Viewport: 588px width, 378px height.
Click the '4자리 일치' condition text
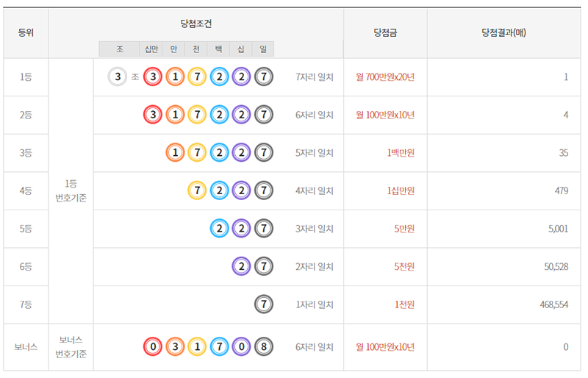tap(315, 190)
